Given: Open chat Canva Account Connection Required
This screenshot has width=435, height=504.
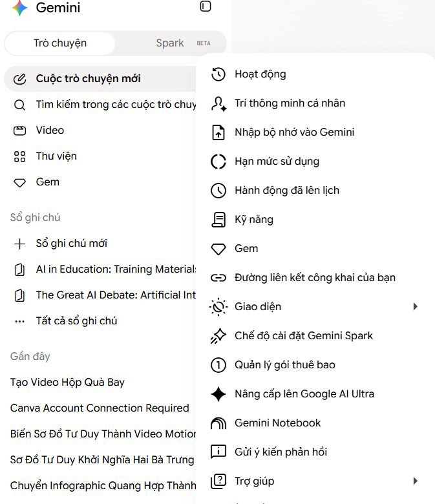Looking at the screenshot, I should [100, 408].
